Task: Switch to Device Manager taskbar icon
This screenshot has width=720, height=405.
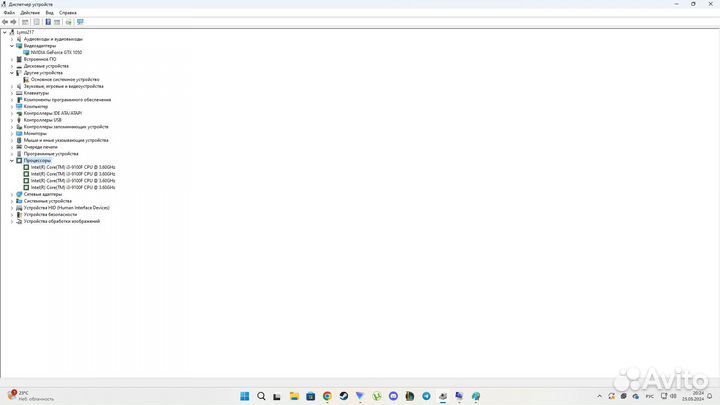Action: 443,396
